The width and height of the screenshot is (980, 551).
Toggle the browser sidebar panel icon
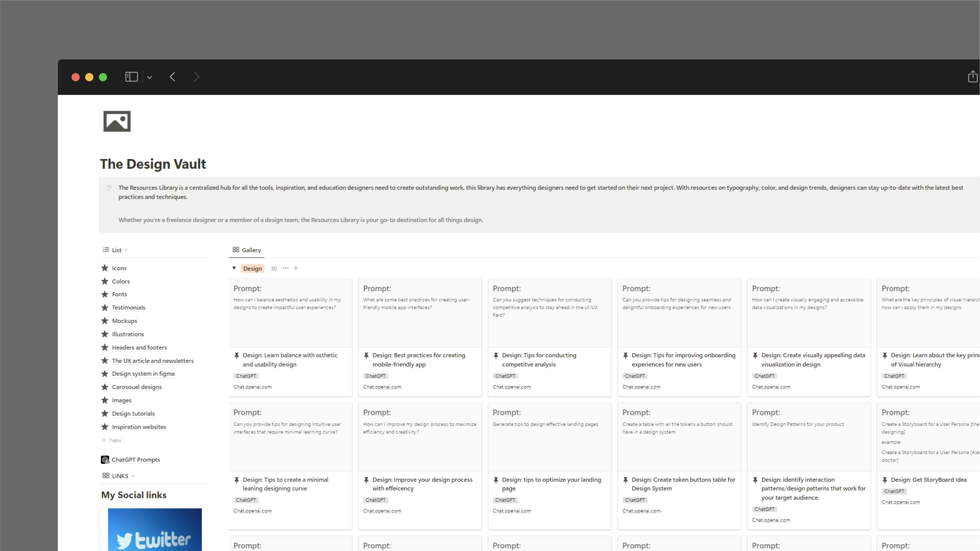coord(131,77)
